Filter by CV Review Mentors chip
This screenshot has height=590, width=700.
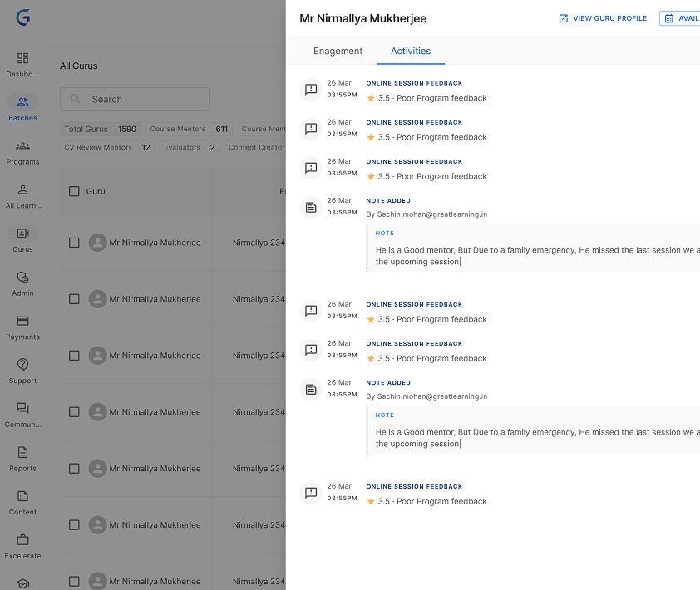[107, 147]
